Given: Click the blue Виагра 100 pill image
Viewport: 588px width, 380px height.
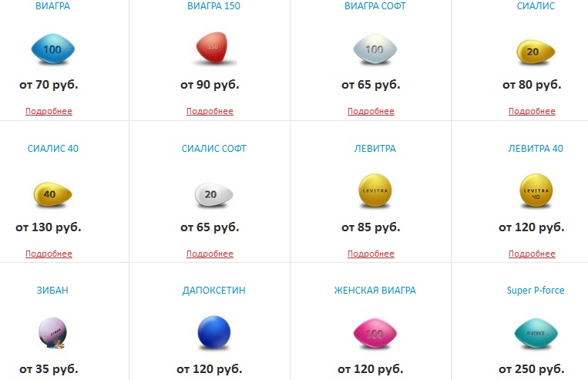Looking at the screenshot, I should [x=53, y=49].
